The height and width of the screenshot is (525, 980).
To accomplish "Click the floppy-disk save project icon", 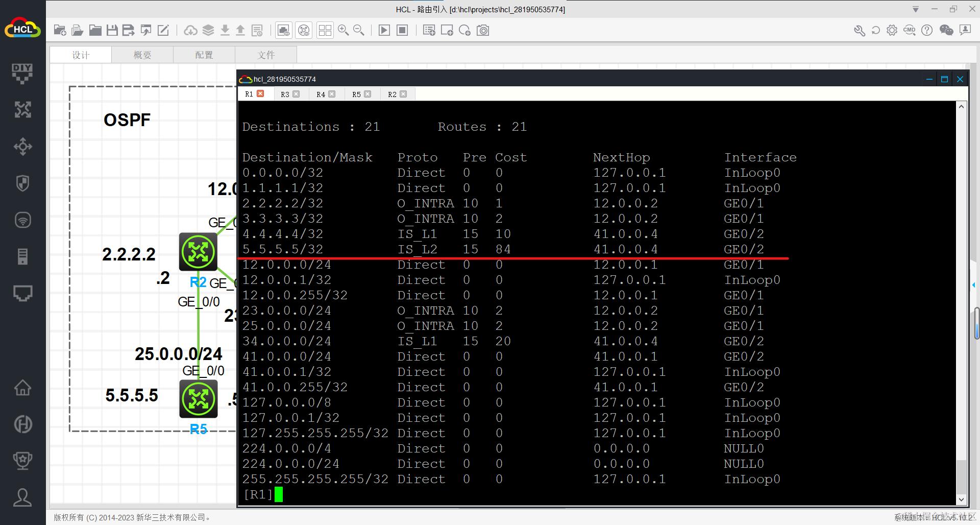I will (x=112, y=30).
